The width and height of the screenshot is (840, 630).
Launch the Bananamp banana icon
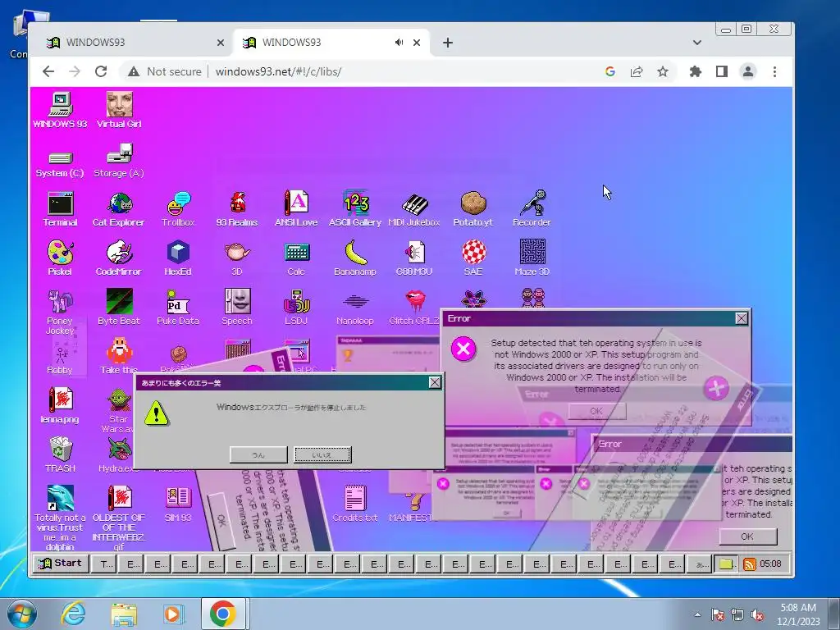(355, 253)
